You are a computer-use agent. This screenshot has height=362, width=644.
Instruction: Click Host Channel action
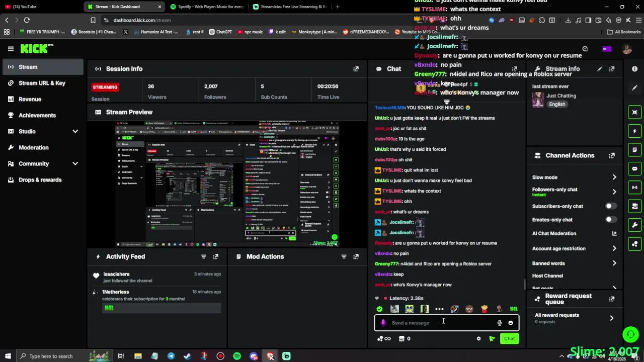(x=547, y=276)
